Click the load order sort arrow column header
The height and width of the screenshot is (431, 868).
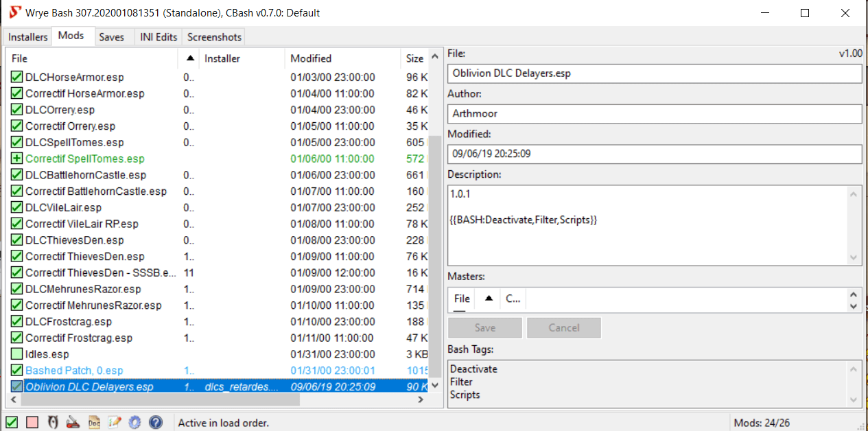(x=189, y=58)
